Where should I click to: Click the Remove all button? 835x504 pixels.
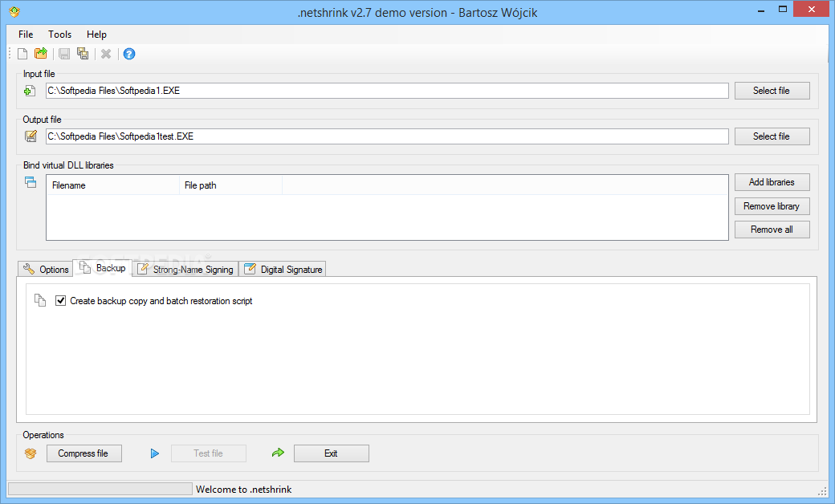click(x=772, y=230)
